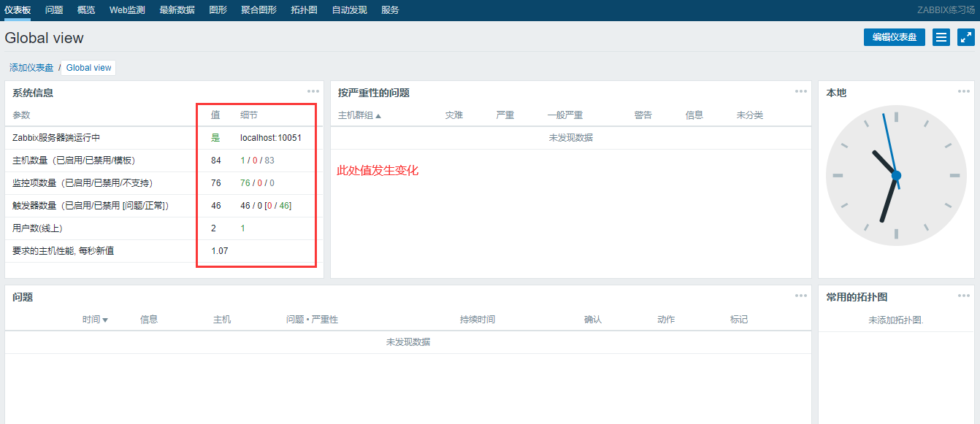
Task: Toggle fullscreen mode with the arrows icon
Action: click(x=965, y=37)
